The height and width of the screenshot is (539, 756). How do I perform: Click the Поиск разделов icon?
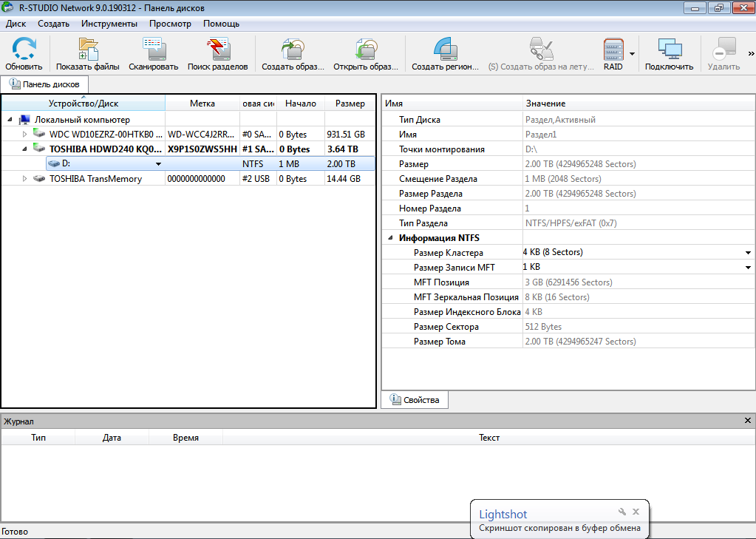coord(217,50)
